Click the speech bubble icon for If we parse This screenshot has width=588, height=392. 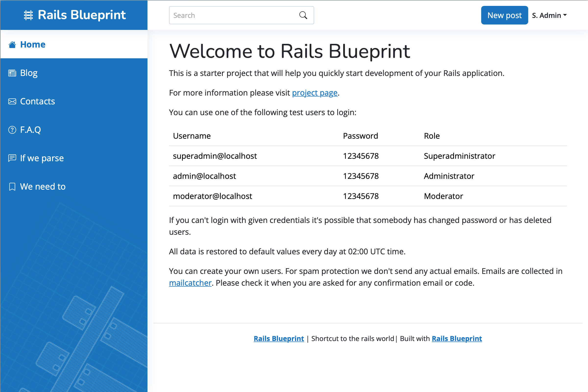tap(12, 158)
